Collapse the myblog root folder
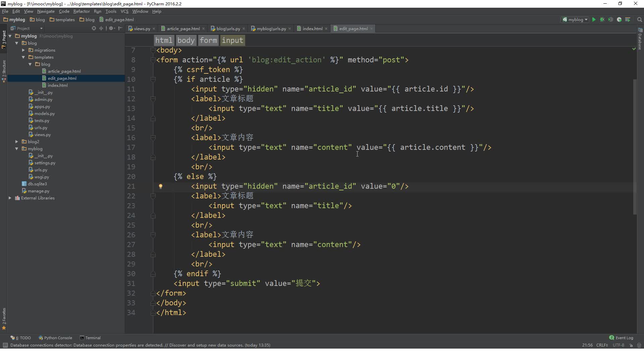Viewport: 644px width, 362px height. (x=10, y=36)
